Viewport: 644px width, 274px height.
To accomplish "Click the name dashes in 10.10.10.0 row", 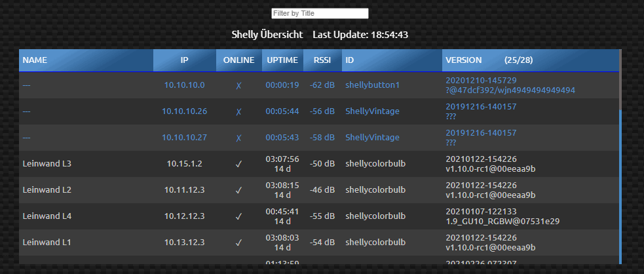I will (x=26, y=85).
